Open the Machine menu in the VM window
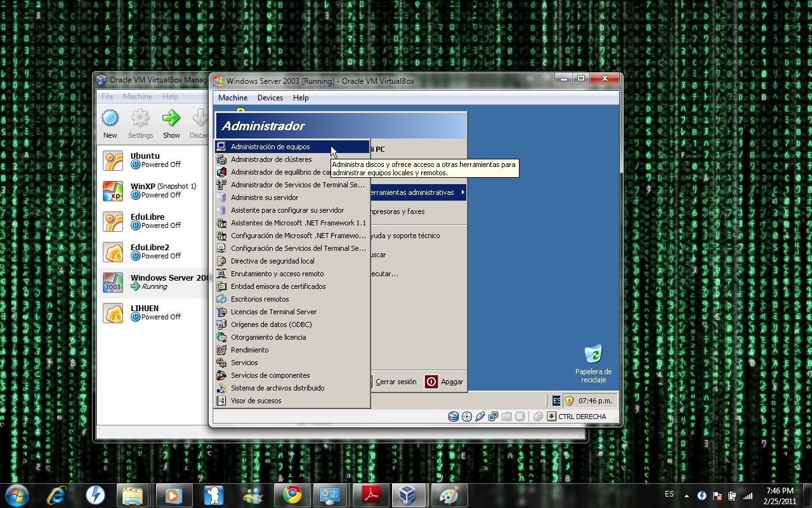Viewport: 812px width, 508px height. (233, 98)
